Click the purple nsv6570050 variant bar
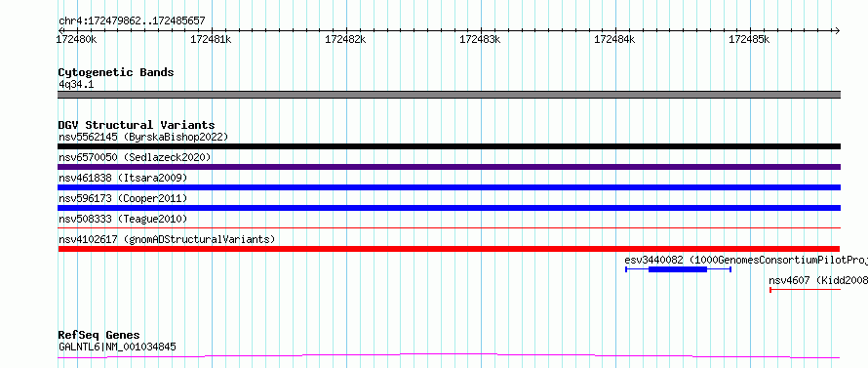 tap(449, 167)
